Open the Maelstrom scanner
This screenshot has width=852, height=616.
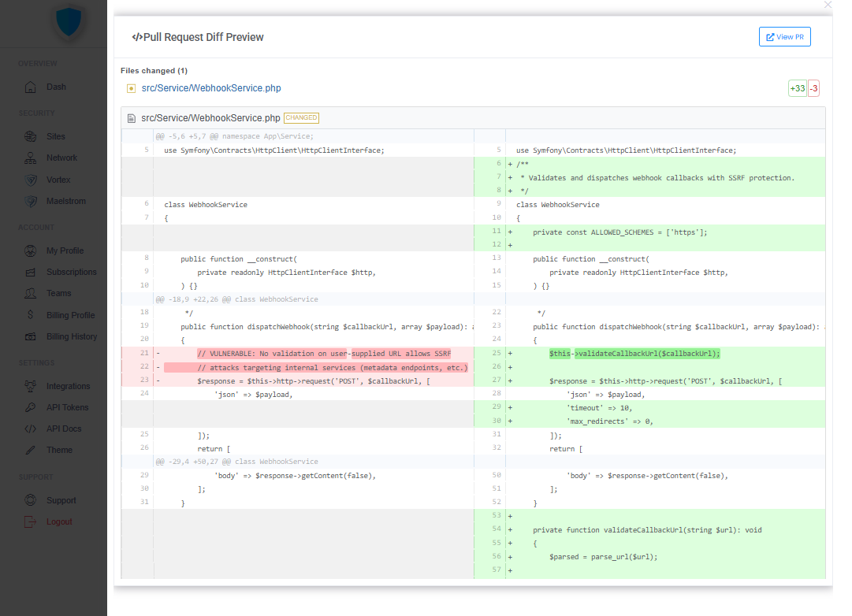(66, 201)
